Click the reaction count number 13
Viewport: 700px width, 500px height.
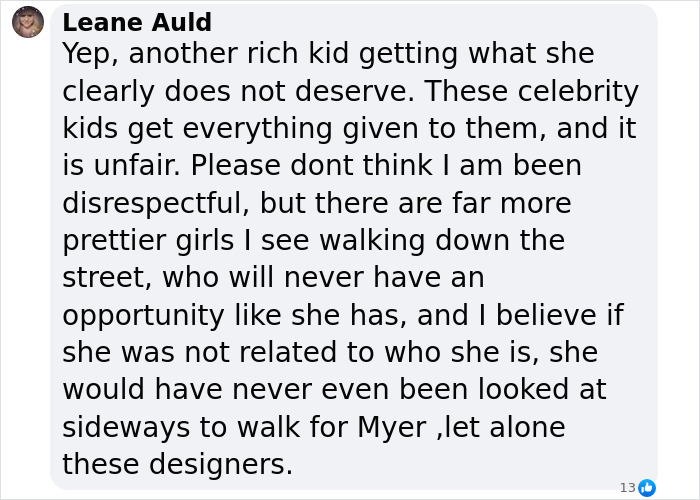click(627, 487)
